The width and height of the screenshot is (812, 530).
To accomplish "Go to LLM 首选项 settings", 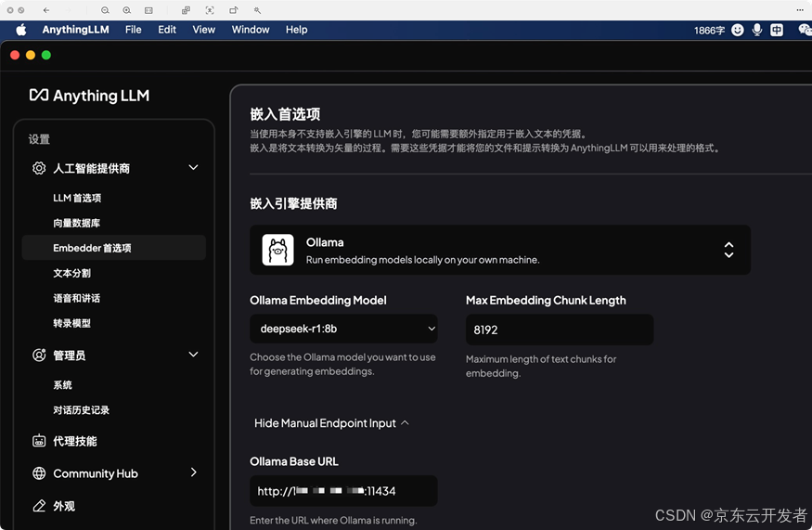I will (77, 198).
